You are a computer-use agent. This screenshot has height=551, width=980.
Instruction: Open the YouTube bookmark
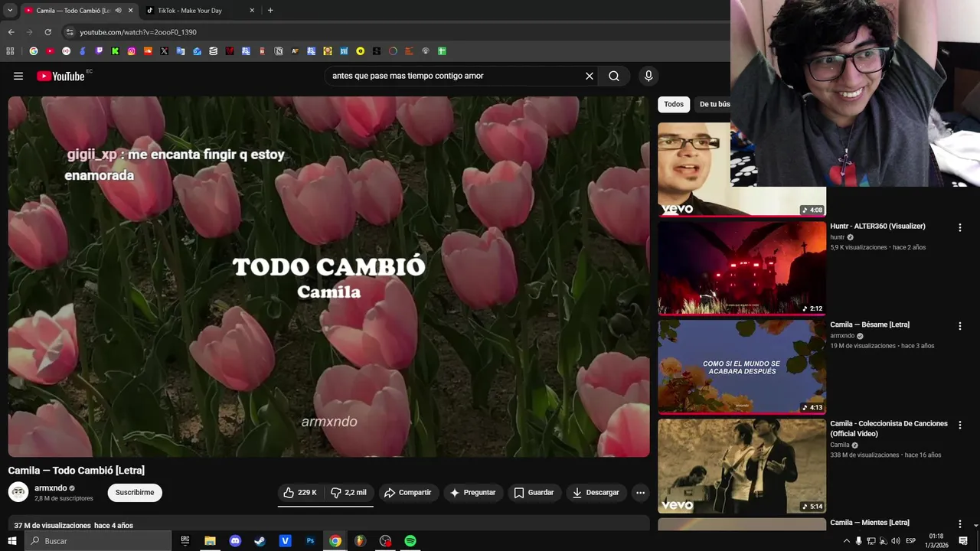click(50, 51)
